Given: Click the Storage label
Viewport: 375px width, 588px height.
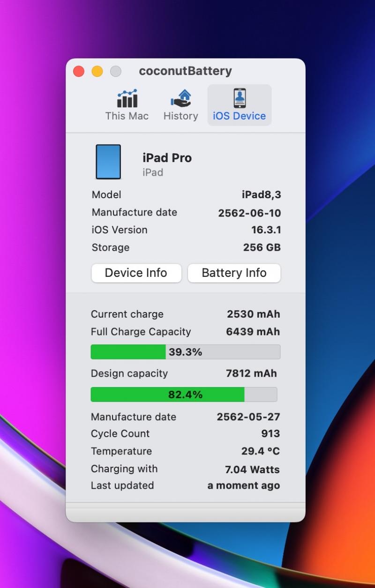Looking at the screenshot, I should tap(111, 247).
